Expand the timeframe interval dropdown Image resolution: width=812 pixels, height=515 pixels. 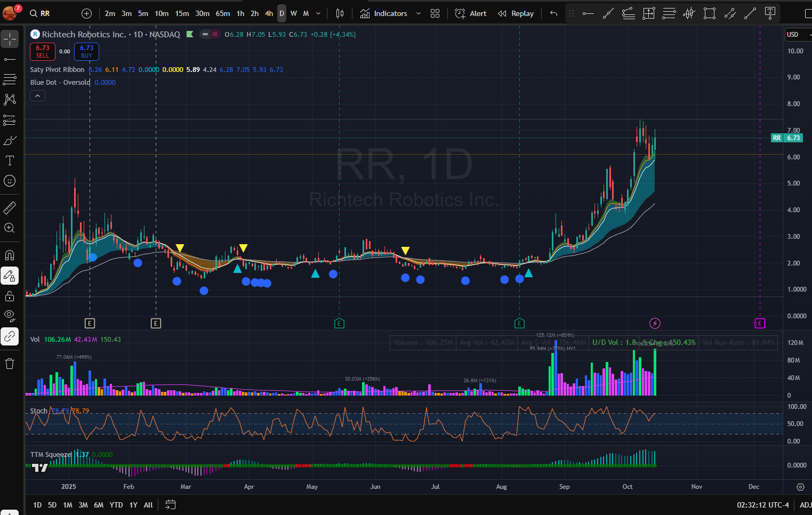(318, 13)
